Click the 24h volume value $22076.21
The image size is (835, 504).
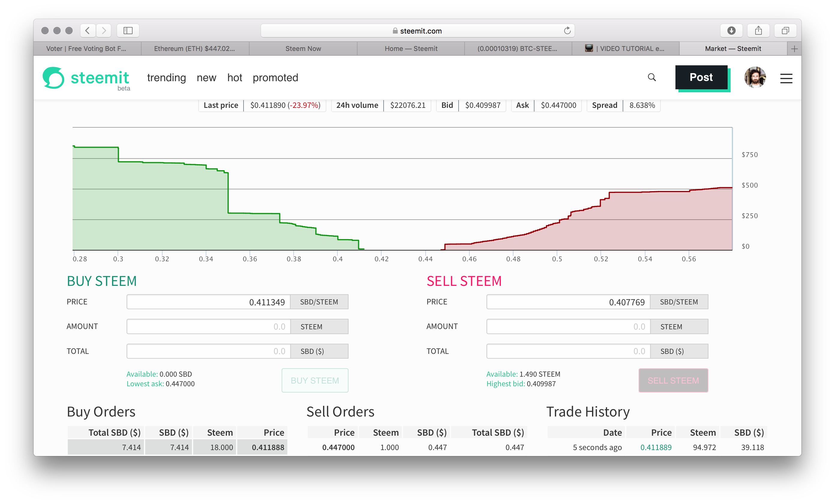click(x=408, y=105)
